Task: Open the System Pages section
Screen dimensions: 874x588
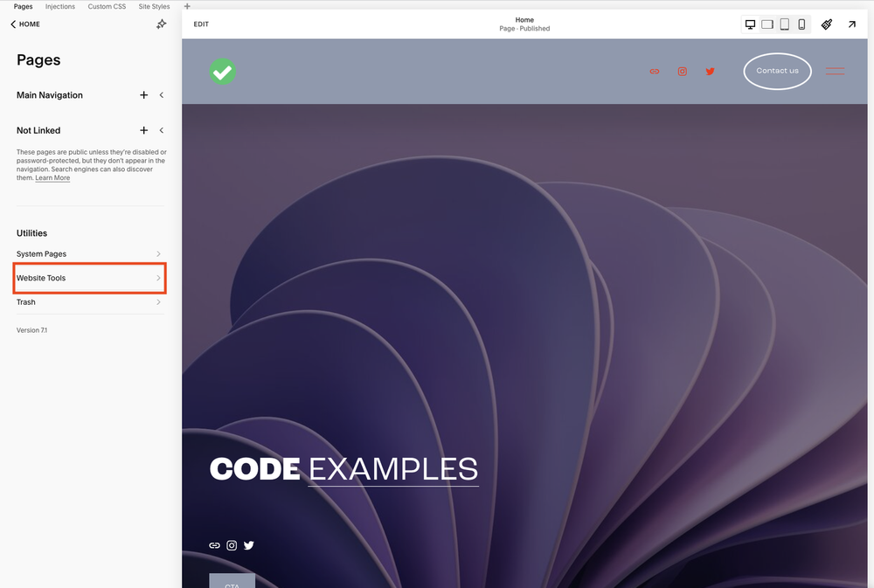Action: click(x=87, y=253)
